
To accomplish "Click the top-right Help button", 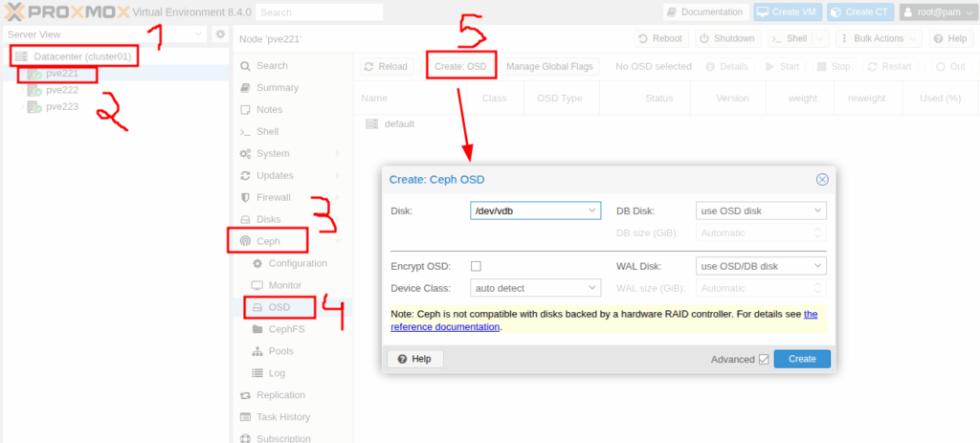I will [951, 38].
